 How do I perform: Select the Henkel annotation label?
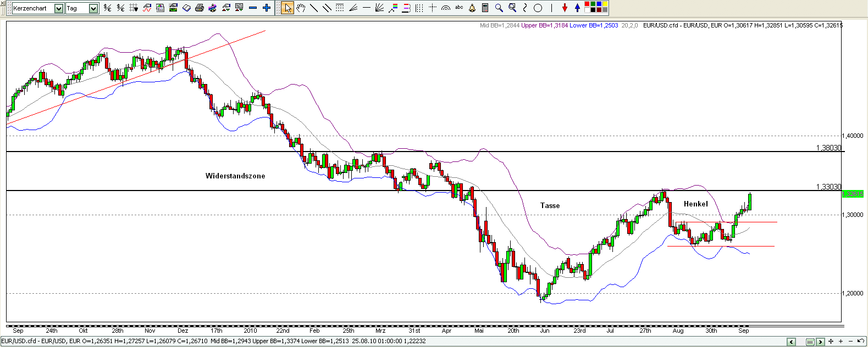tap(695, 204)
